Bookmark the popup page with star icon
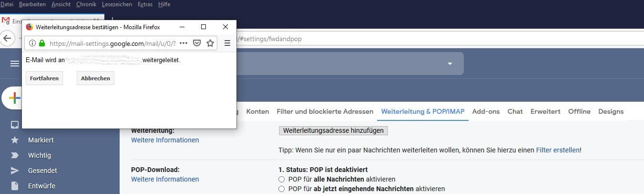Screen dimensions: 644x194 [x=210, y=43]
